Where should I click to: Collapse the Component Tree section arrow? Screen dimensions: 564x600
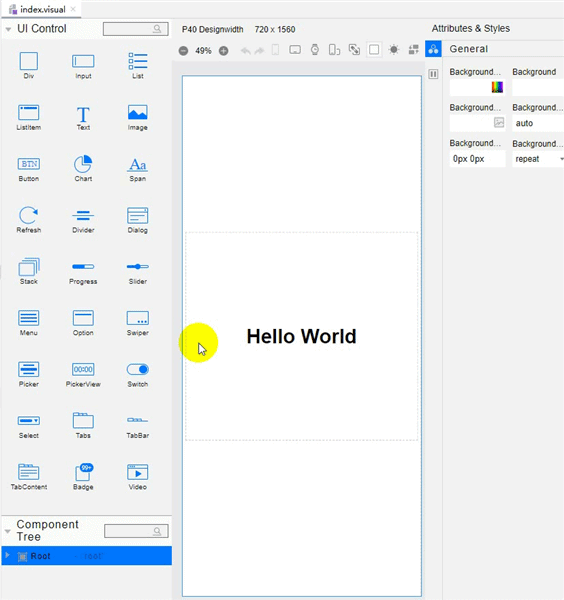8,531
